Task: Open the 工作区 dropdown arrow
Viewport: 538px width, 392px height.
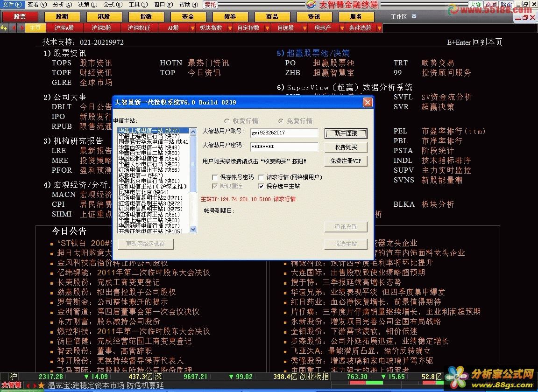Action: coord(414,16)
